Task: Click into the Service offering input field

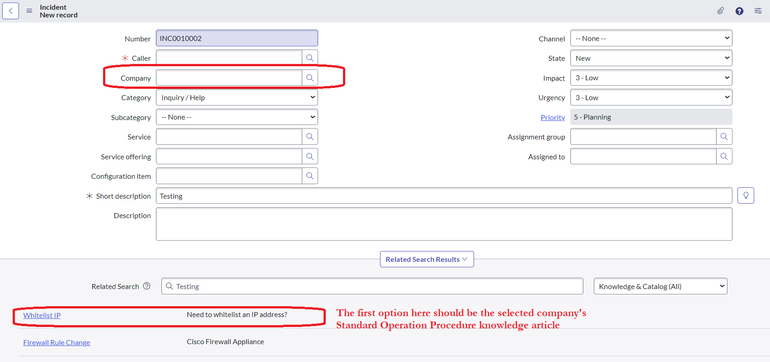Action: [x=229, y=156]
